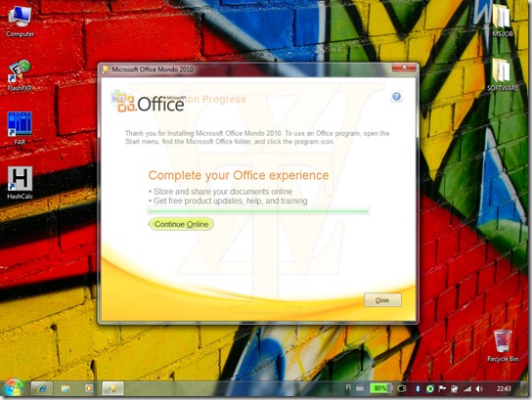
Task: Open the help question mark icon
Action: [x=396, y=97]
